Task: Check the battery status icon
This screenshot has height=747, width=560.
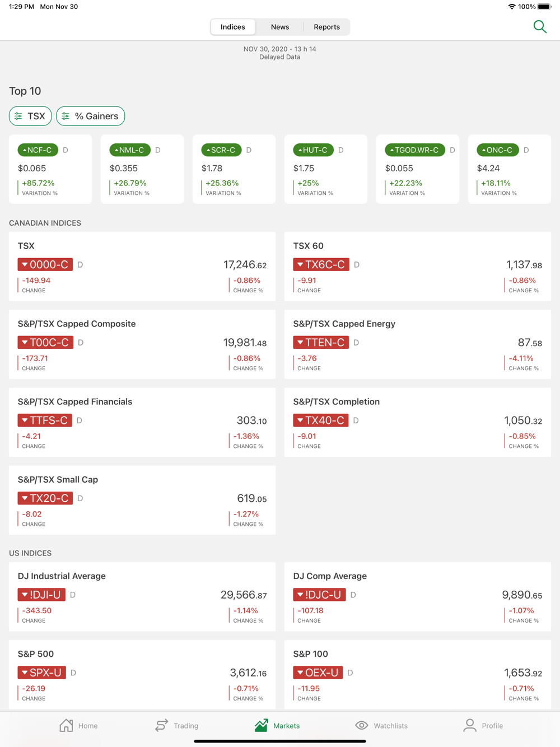Action: click(544, 7)
